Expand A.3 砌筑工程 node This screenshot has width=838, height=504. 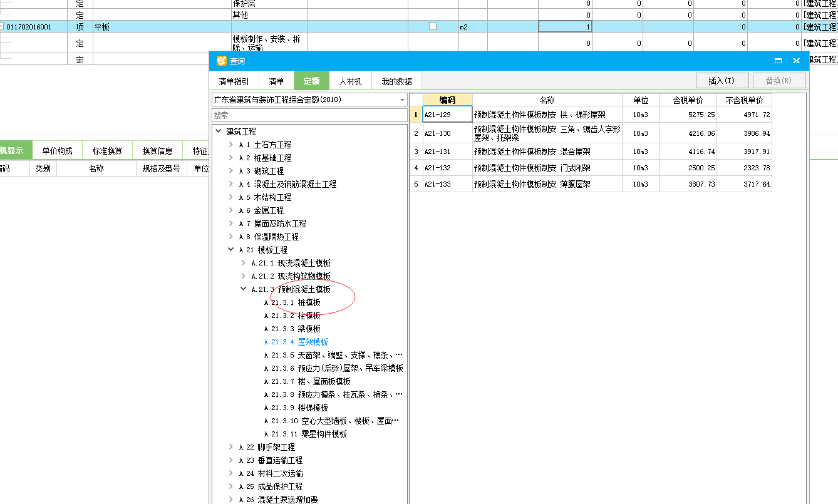230,171
